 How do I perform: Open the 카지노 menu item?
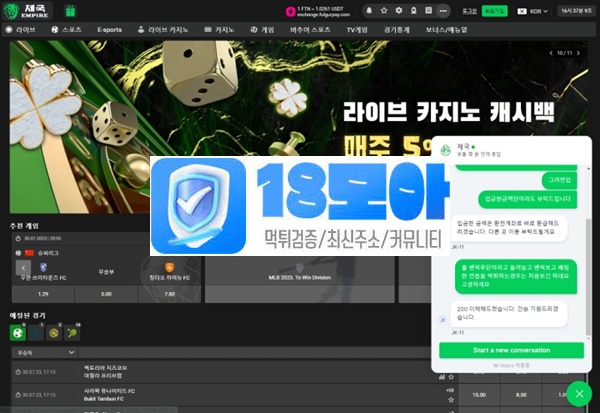coord(219,30)
